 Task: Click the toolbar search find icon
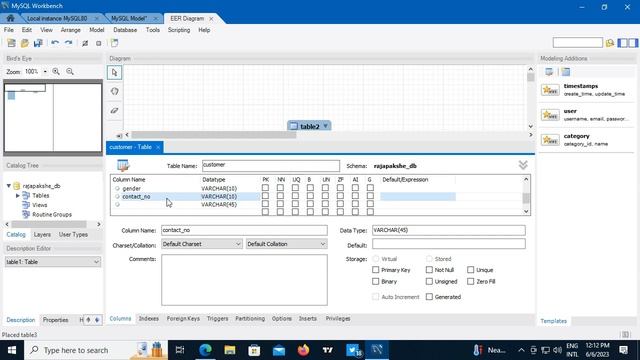pyautogui.click(x=610, y=43)
